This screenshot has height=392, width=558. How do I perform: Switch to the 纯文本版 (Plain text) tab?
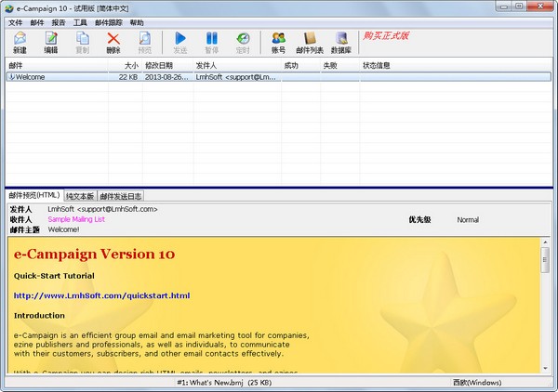click(x=80, y=196)
